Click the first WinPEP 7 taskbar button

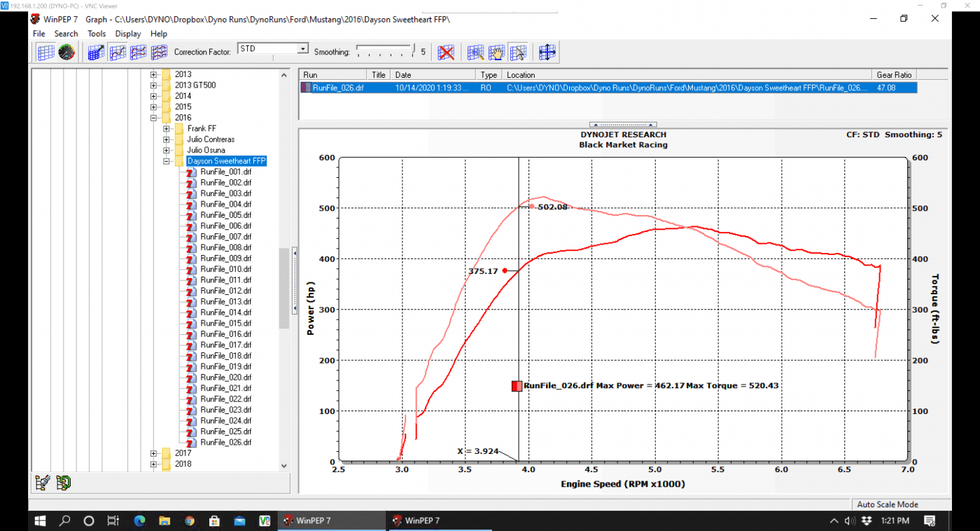coord(330,520)
